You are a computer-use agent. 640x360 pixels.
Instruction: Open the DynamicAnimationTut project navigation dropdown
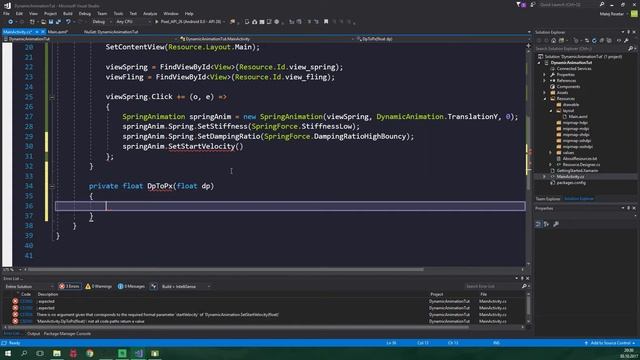pos(90,39)
